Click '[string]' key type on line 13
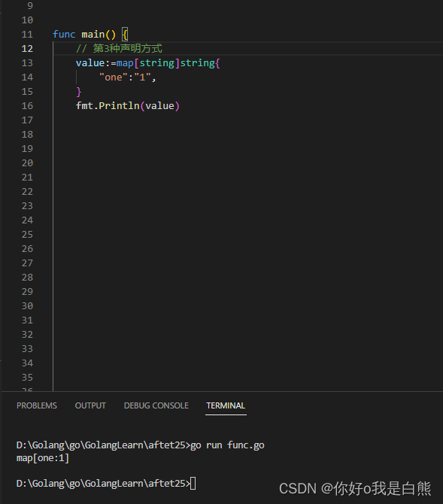Image resolution: width=443 pixels, height=504 pixels. pyautogui.click(x=157, y=63)
